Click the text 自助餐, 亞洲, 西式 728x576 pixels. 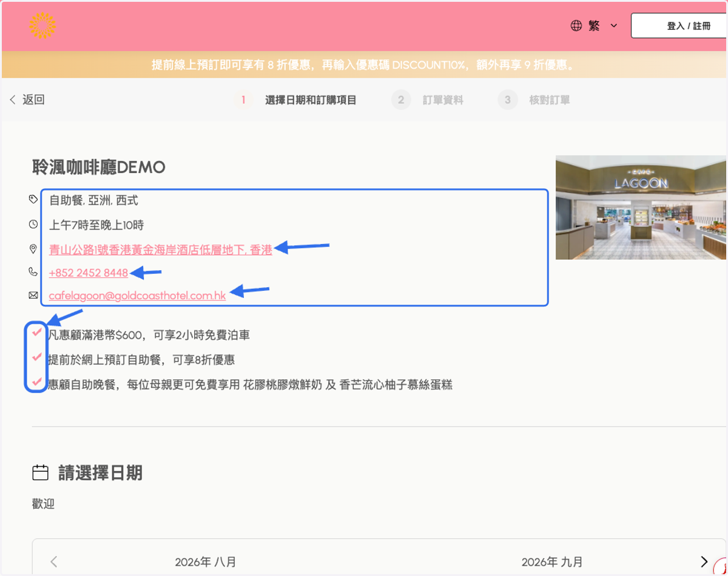pyautogui.click(x=93, y=200)
